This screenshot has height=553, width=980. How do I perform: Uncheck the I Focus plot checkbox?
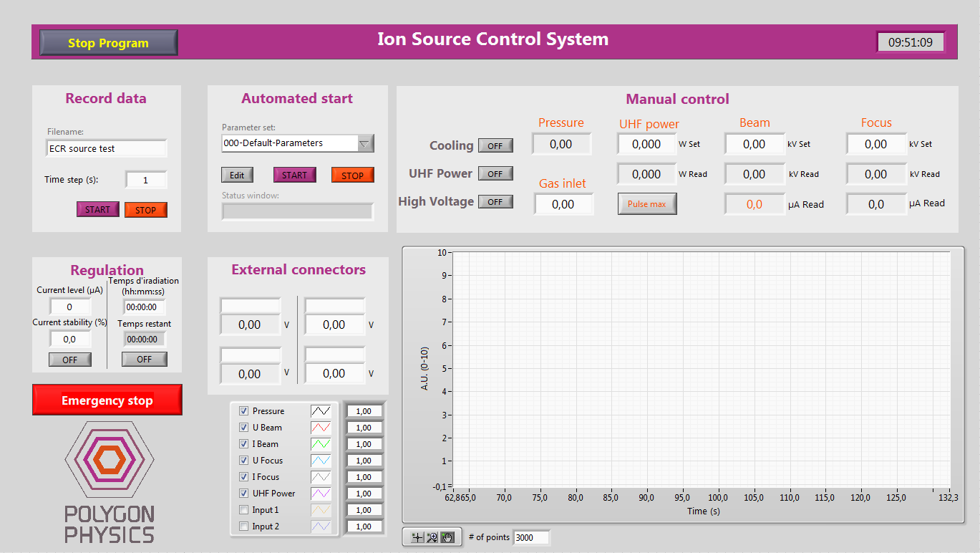click(243, 477)
